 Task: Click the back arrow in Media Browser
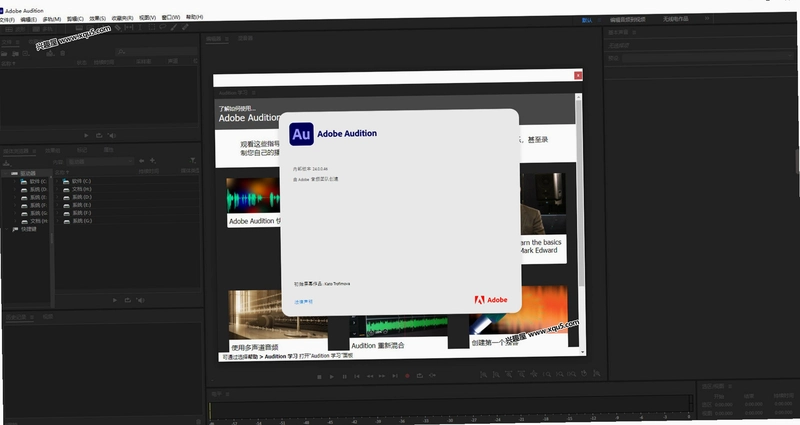pyautogui.click(x=141, y=161)
